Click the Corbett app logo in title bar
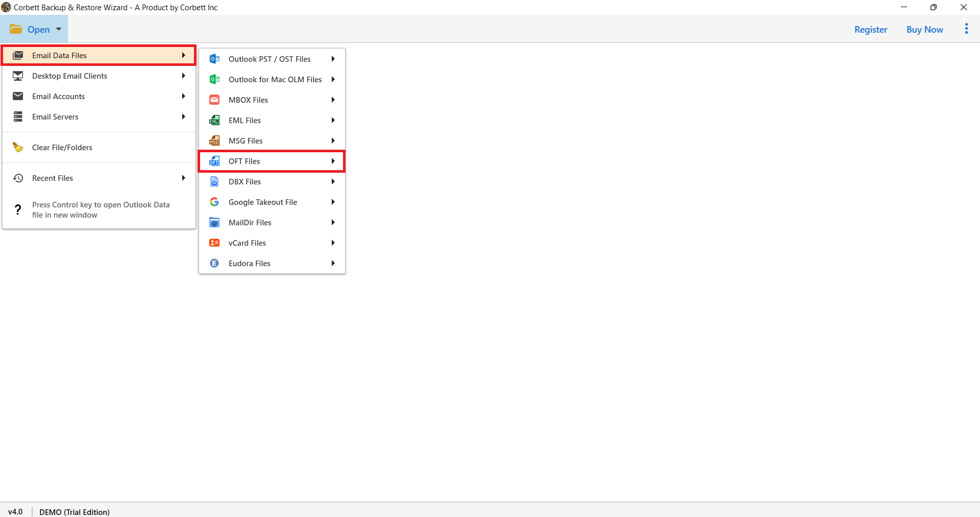The width and height of the screenshot is (980, 517). [6, 7]
